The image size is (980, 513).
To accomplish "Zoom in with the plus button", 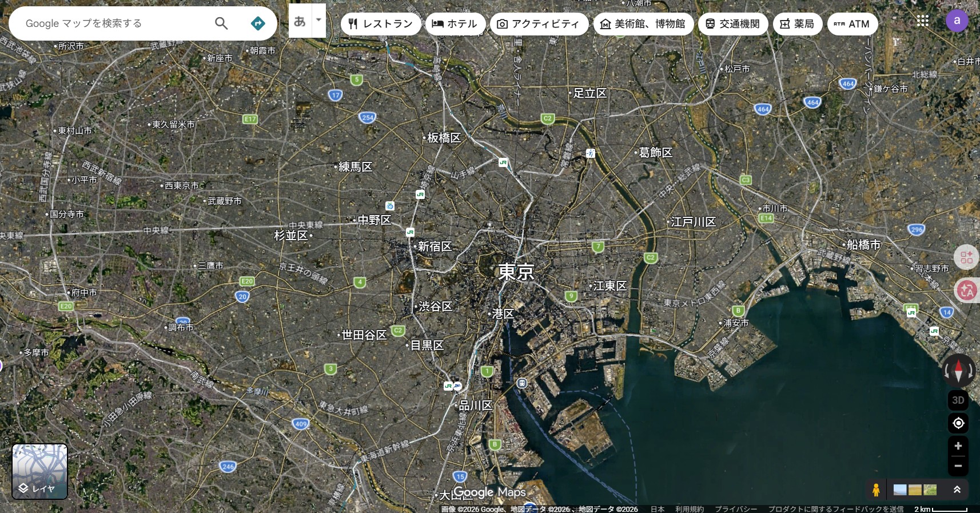I will [958, 446].
